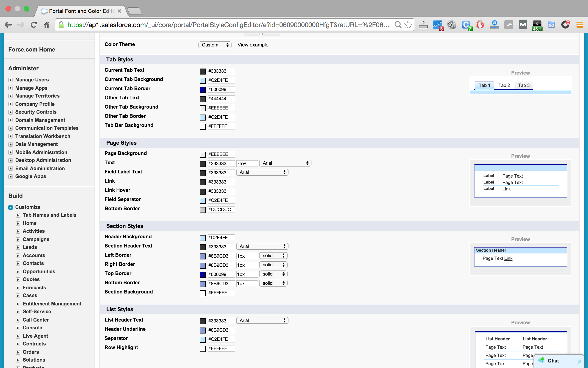Open the Top Border style dropdown

pos(273,274)
